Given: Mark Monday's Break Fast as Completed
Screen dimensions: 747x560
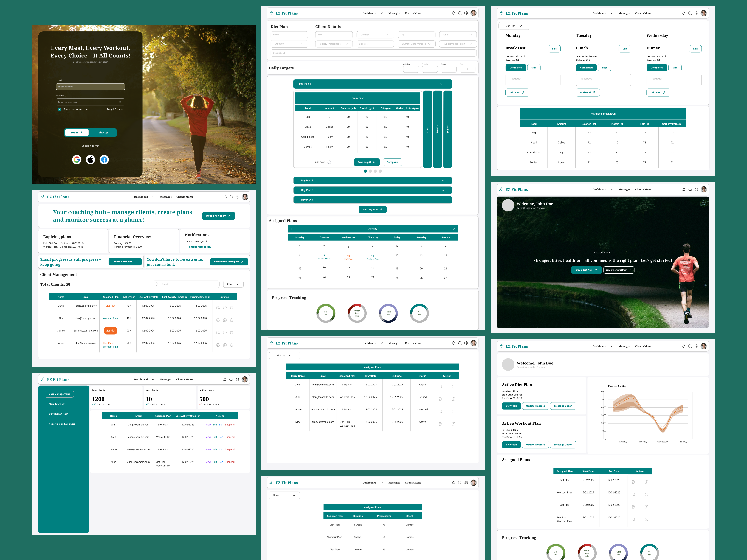Looking at the screenshot, I should tap(516, 68).
